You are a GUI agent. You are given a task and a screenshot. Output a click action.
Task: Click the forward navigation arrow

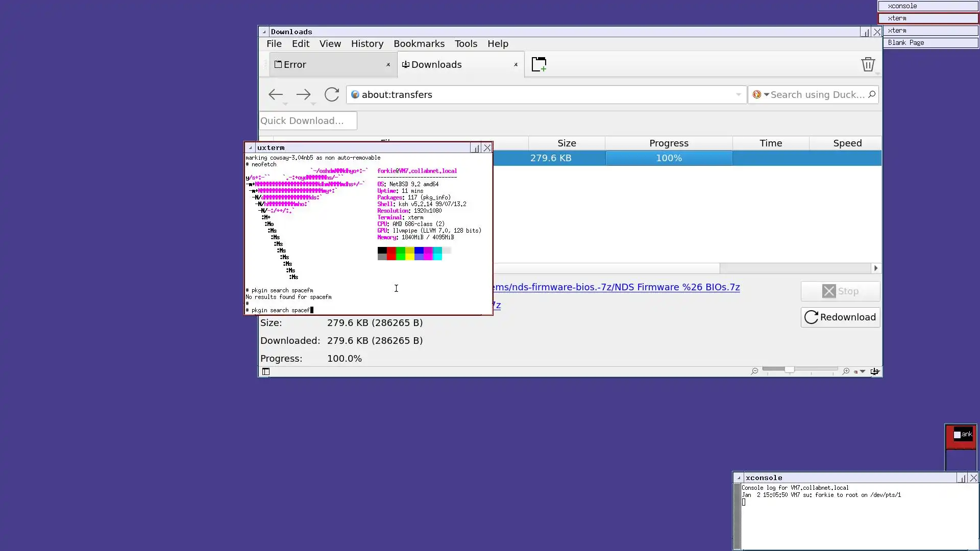pos(303,94)
